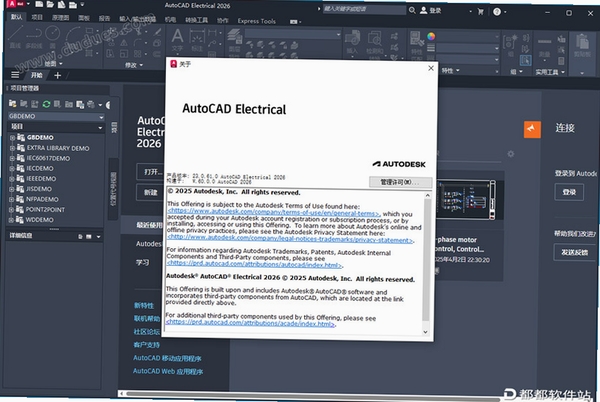Select the Line (直线) drawing tool
Screen dimensions: 600x402
pos(15,37)
